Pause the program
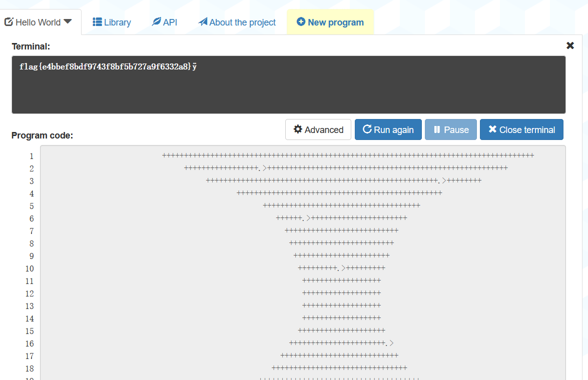The image size is (588, 380). point(451,129)
